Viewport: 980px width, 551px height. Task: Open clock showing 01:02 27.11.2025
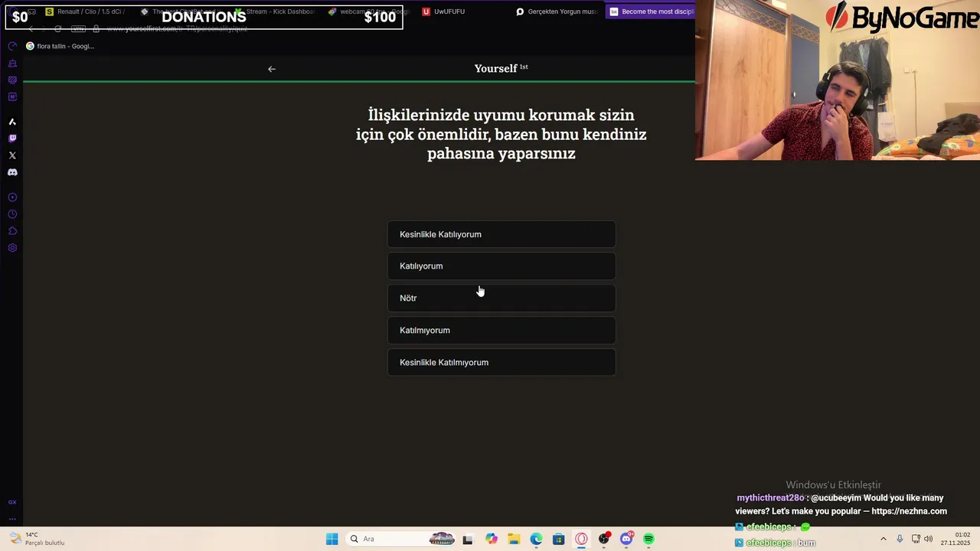click(955, 539)
